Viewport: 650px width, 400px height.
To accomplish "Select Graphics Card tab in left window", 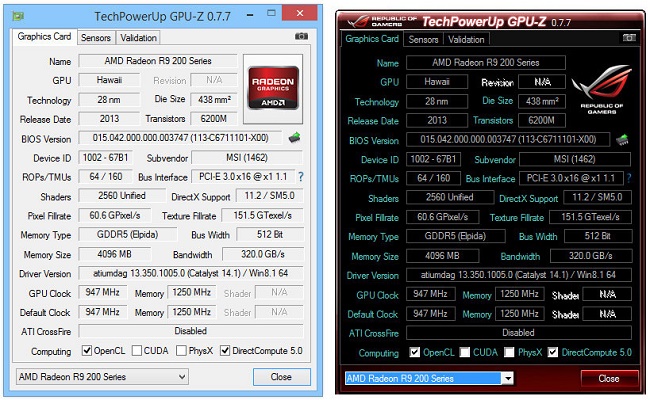I will [44, 36].
